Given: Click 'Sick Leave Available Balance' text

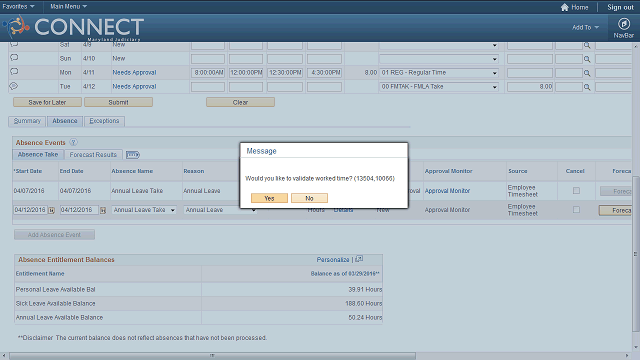Looking at the screenshot, I should [x=56, y=304].
